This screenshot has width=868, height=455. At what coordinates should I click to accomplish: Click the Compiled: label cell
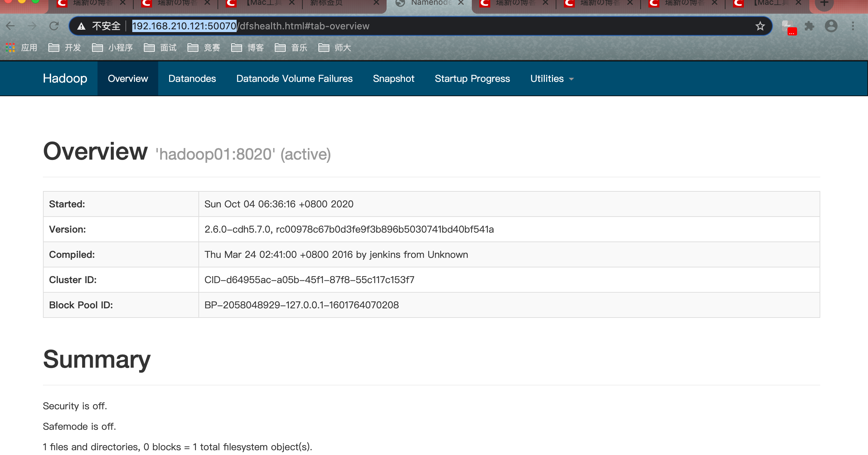(121, 254)
